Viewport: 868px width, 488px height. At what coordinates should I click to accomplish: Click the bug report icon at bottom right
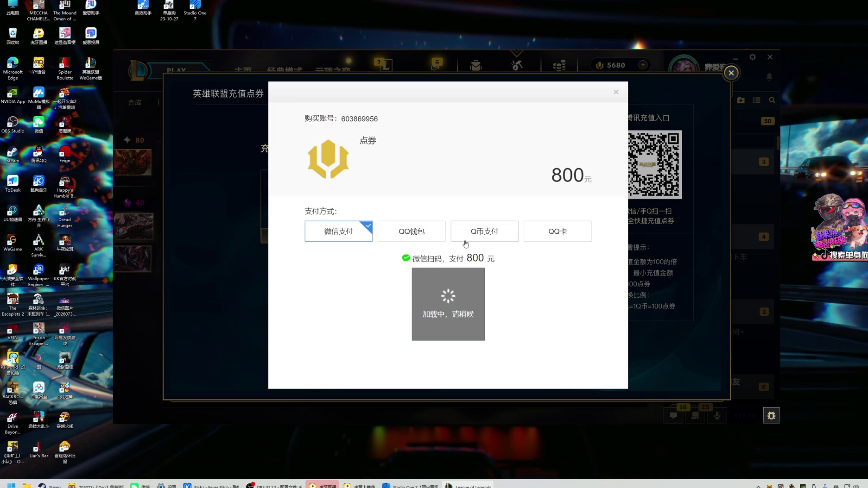pos(772,416)
